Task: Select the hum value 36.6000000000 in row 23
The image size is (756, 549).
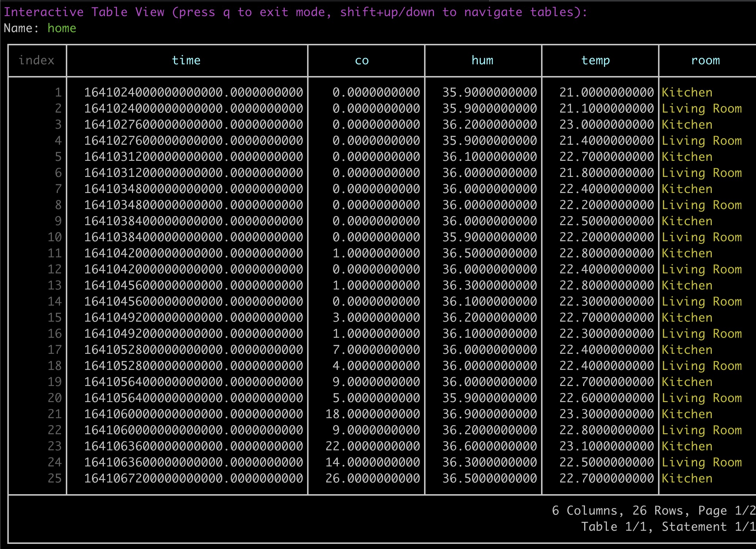Action: point(490,446)
